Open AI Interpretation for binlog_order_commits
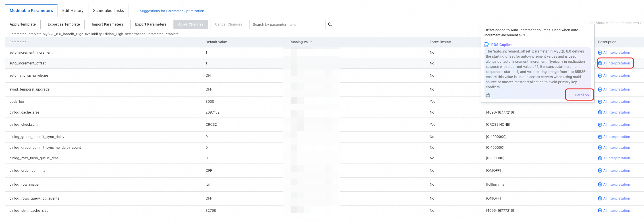The width and height of the screenshot is (644, 222). click(x=616, y=171)
